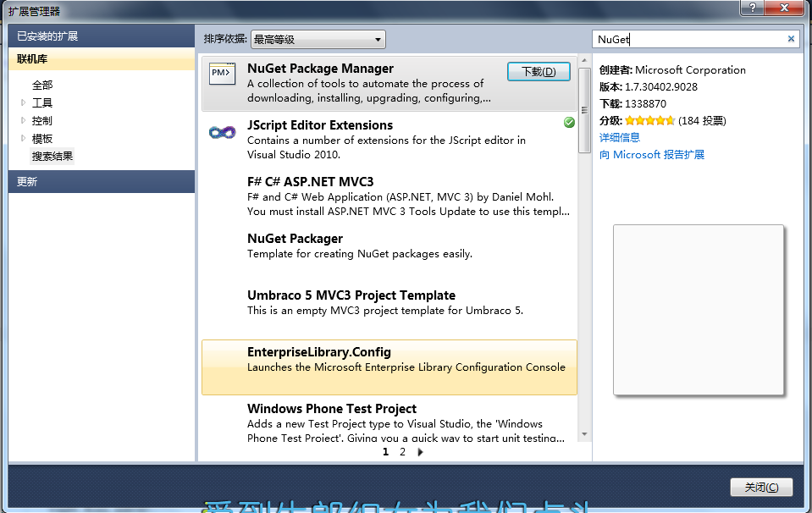The height and width of the screenshot is (513, 812).
Task: Select the 全部 category
Action: (x=42, y=85)
